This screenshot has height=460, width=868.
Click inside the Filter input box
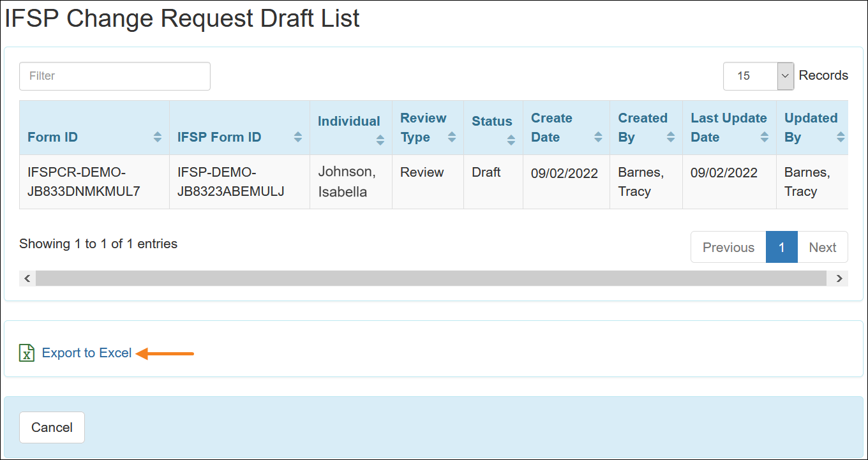(114, 76)
